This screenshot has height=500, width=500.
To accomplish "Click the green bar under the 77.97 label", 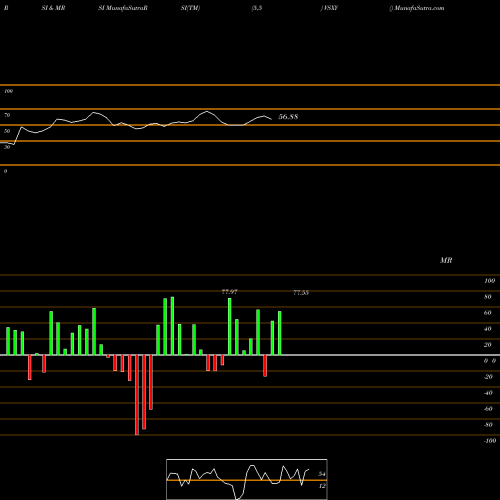I will (229, 327).
